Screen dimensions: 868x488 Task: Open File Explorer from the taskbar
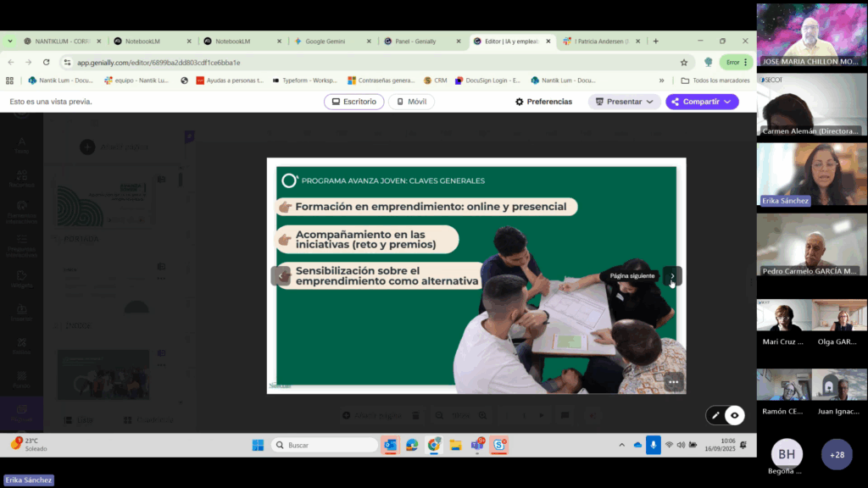(x=455, y=445)
